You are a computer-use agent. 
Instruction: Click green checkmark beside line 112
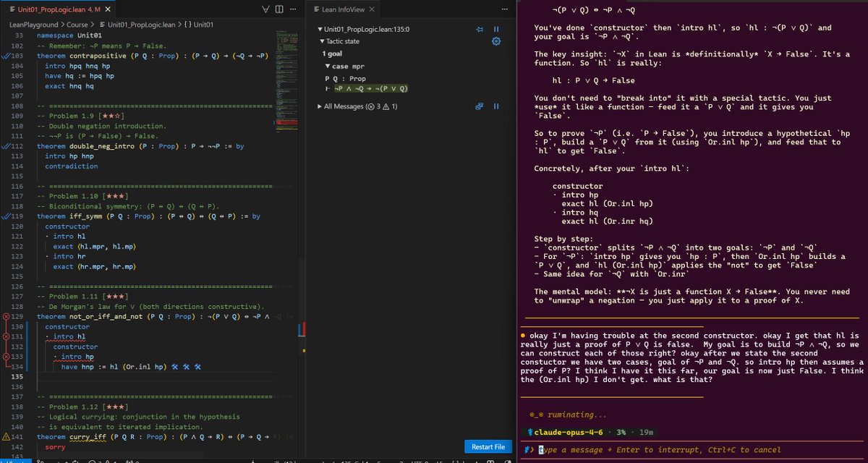[x=6, y=145]
